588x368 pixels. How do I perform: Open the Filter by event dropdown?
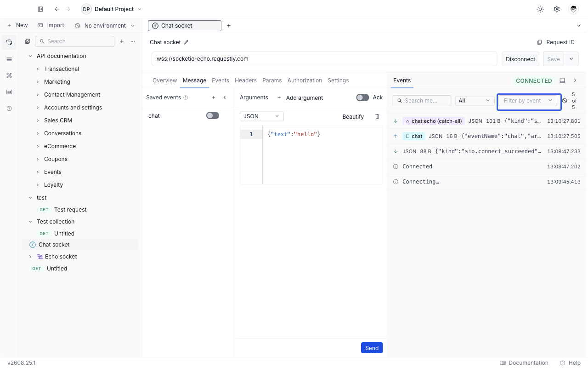coord(529,101)
